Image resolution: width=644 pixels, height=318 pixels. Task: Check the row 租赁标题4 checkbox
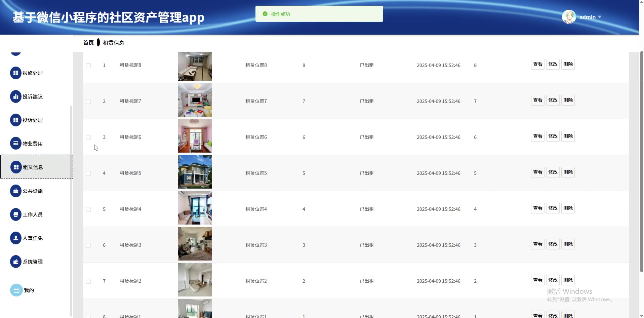[88, 209]
